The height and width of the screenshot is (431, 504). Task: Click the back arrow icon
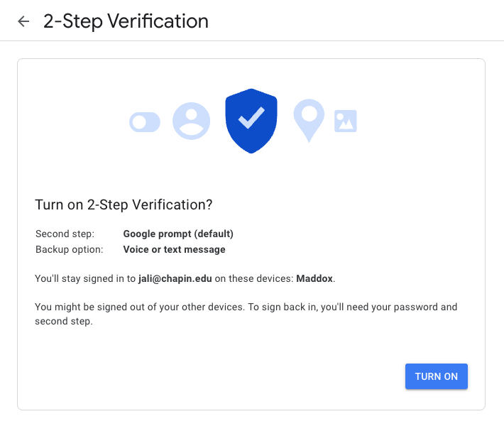(x=23, y=21)
